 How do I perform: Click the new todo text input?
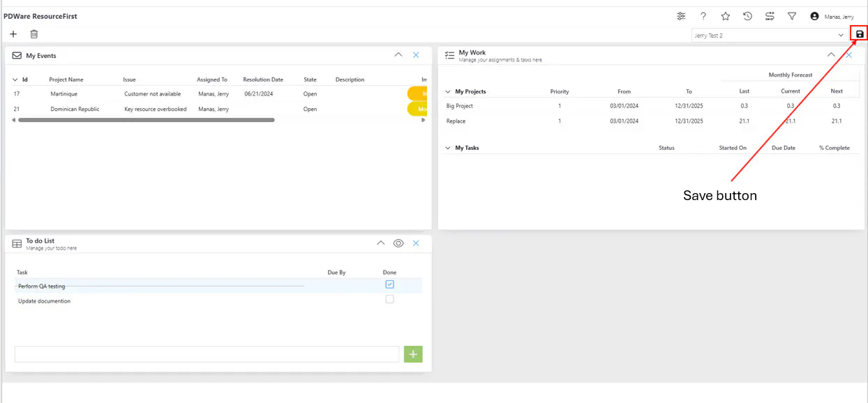pos(207,354)
